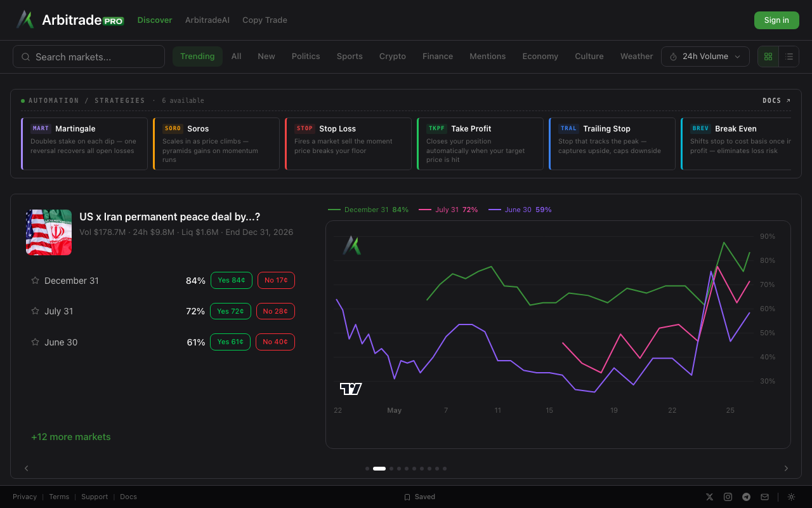Select the Finance category tab
Viewport: 812px width, 508px height.
click(x=438, y=57)
